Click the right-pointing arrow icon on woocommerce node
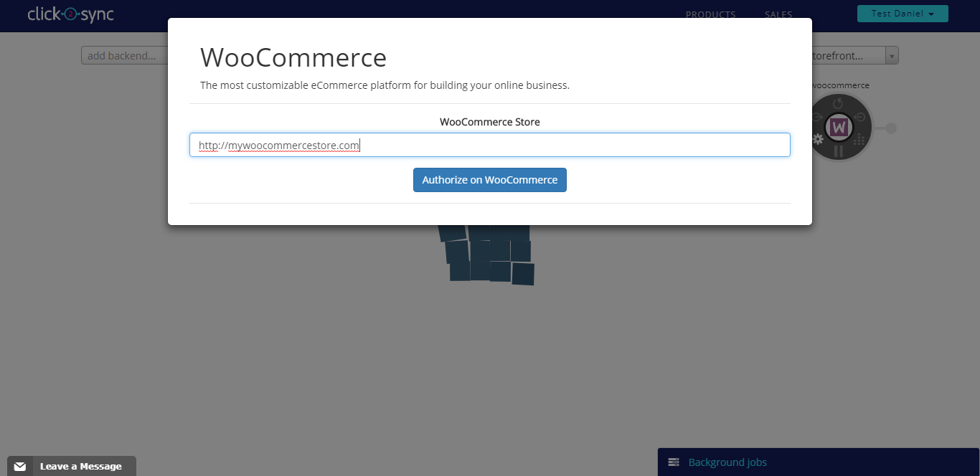The height and width of the screenshot is (476, 980). (817, 116)
